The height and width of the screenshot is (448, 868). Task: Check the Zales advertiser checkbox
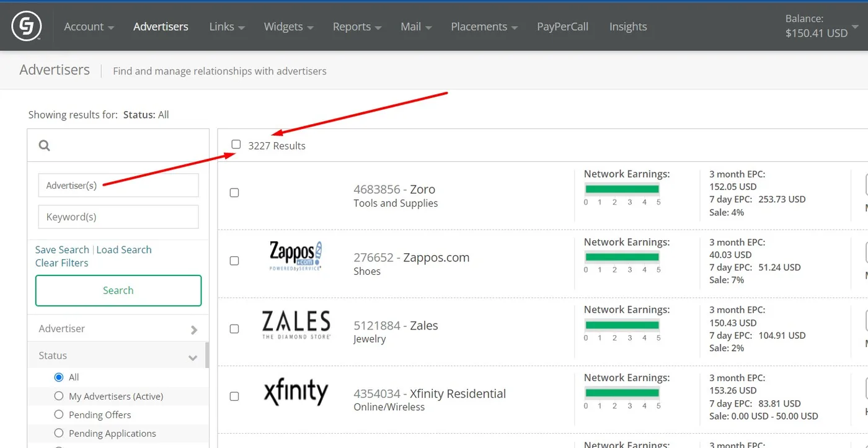click(x=234, y=329)
